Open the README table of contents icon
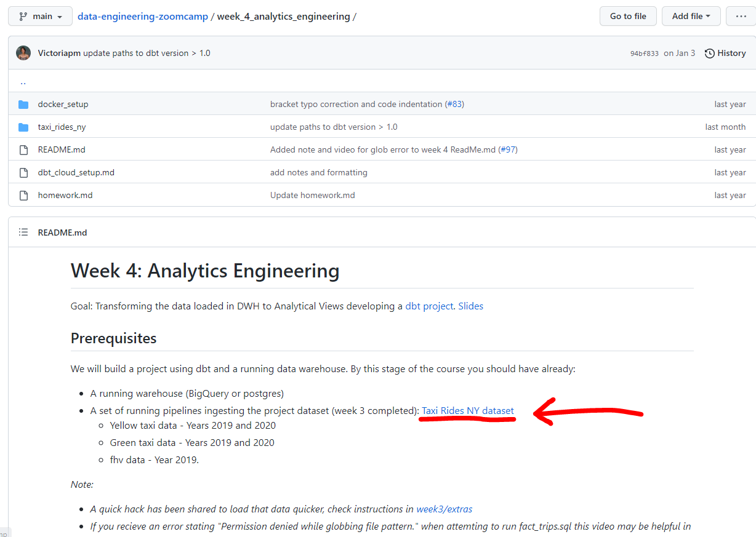 pos(22,232)
